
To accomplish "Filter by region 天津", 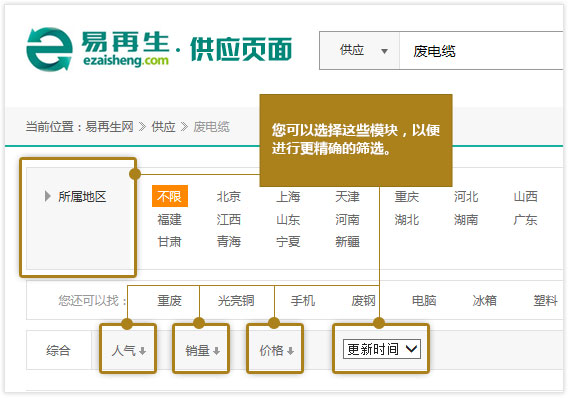I will pyautogui.click(x=347, y=197).
